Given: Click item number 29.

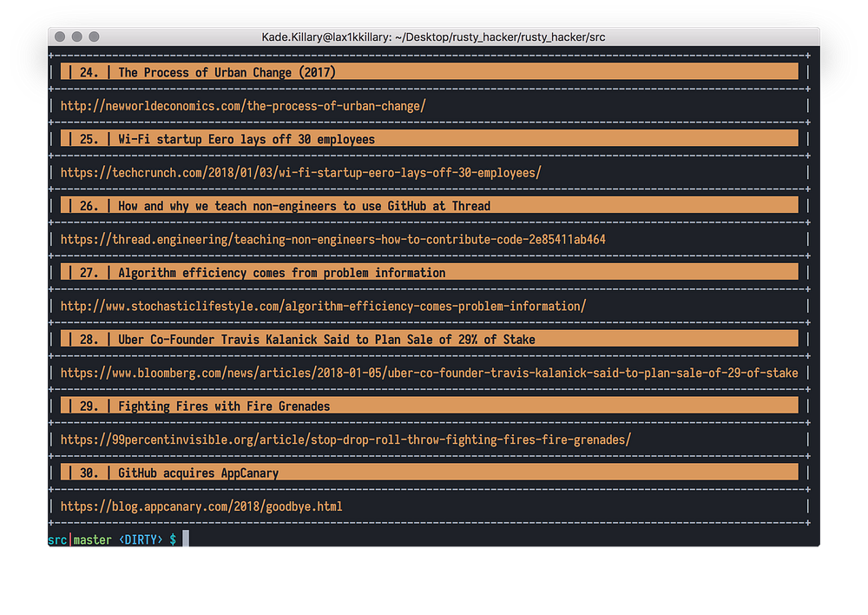Looking at the screenshot, I should [89, 407].
